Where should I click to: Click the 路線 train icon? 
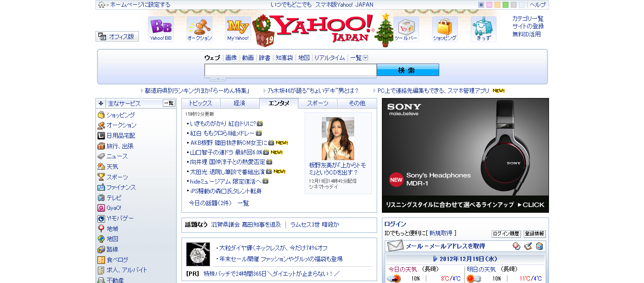(x=101, y=250)
